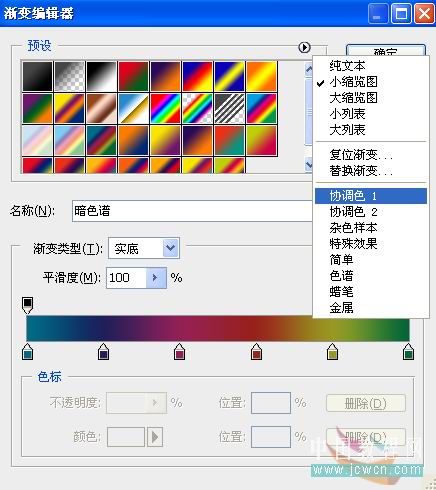Select the dark green color stop
This screenshot has height=490, width=436.
[408, 352]
